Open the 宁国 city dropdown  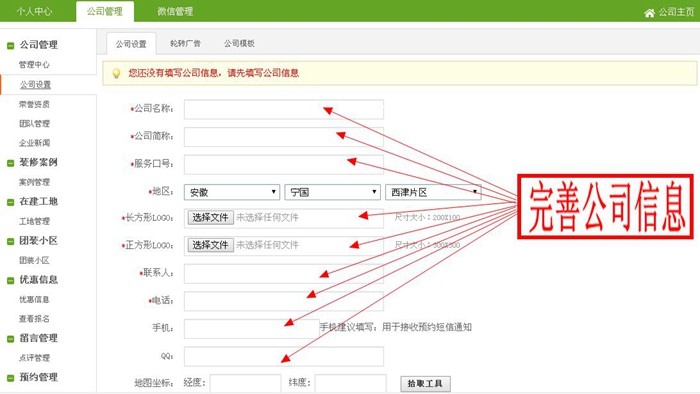pyautogui.click(x=332, y=192)
